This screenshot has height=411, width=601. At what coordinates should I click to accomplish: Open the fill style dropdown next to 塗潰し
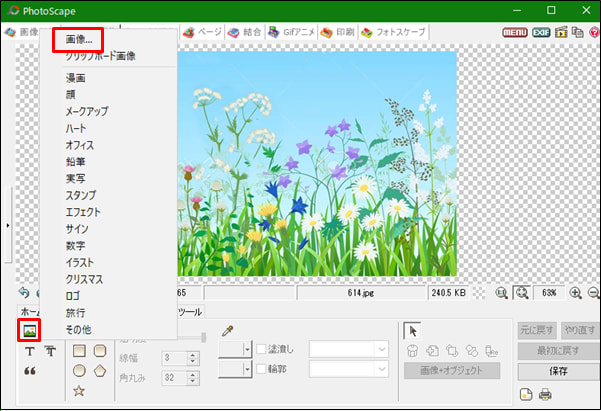tap(349, 349)
